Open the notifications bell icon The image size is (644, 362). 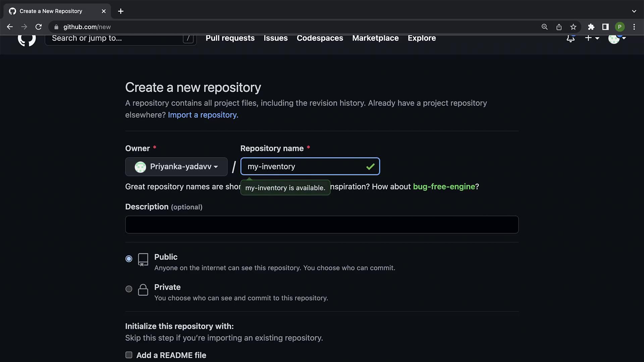click(x=571, y=38)
